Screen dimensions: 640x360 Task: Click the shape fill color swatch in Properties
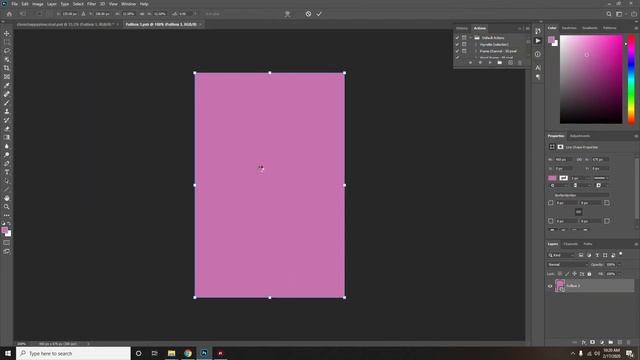click(x=552, y=178)
